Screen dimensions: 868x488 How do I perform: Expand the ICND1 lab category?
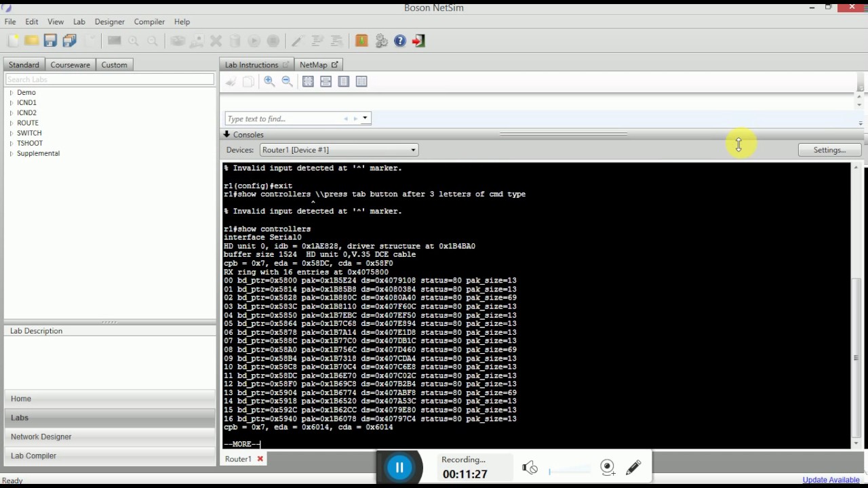click(x=11, y=102)
